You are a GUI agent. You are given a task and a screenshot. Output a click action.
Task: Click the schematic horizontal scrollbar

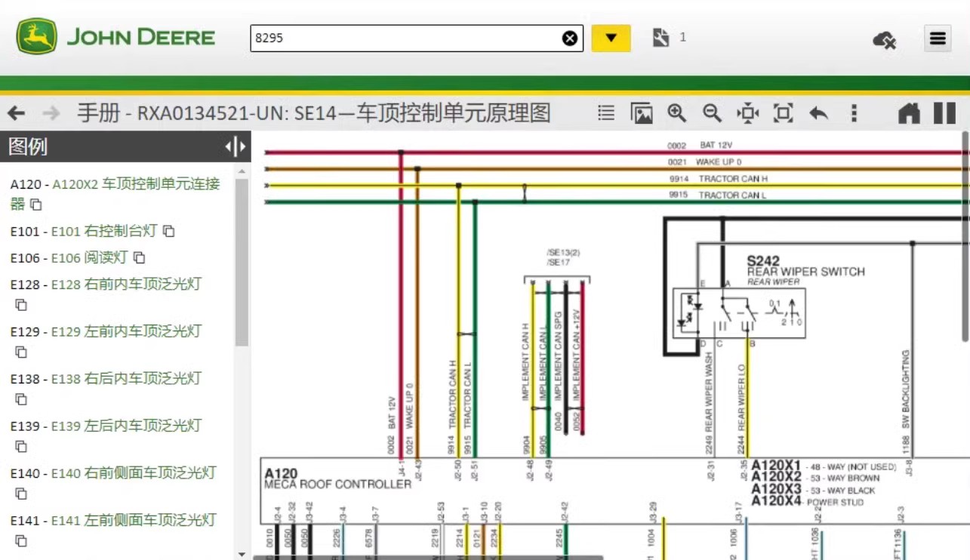click(x=428, y=558)
